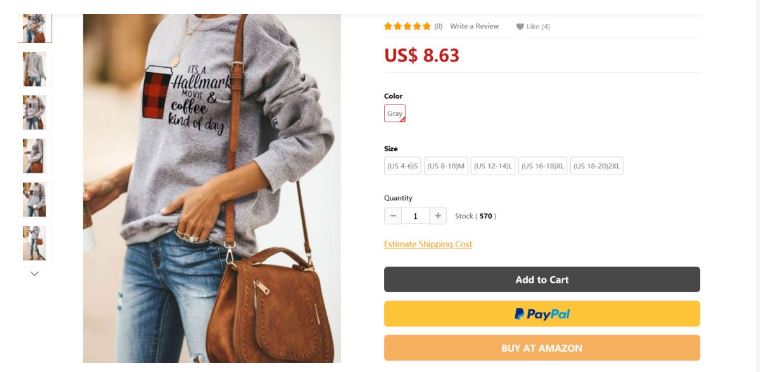This screenshot has height=372, width=760.
Task: Choose size (US 8-10)M
Action: click(446, 166)
